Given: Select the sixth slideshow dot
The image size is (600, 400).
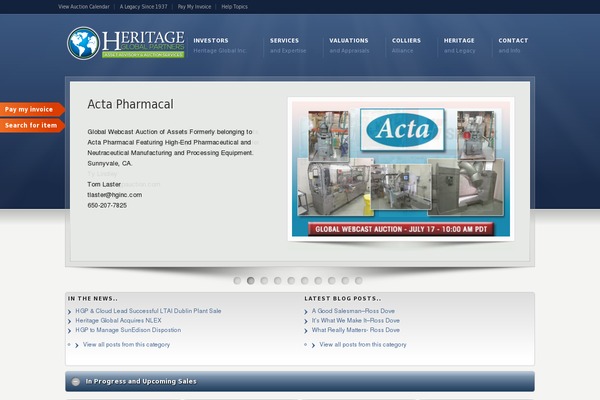Looking at the screenshot, I should pos(305,281).
